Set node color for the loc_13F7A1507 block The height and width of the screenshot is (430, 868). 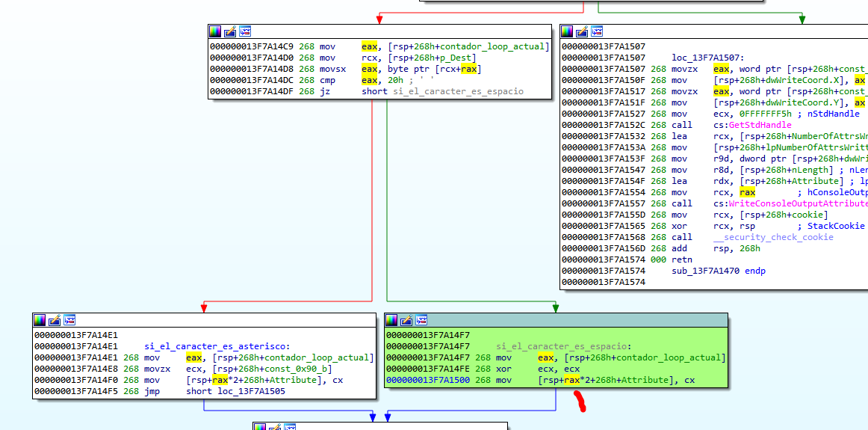point(567,31)
